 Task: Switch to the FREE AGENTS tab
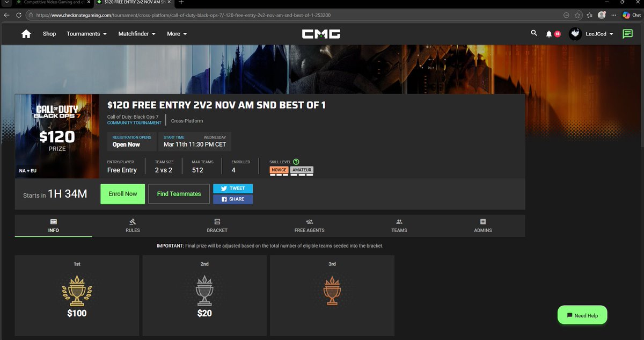click(x=309, y=226)
